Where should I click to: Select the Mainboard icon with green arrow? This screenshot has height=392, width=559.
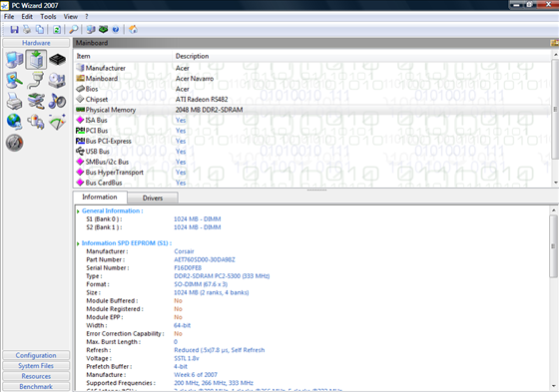click(36, 60)
